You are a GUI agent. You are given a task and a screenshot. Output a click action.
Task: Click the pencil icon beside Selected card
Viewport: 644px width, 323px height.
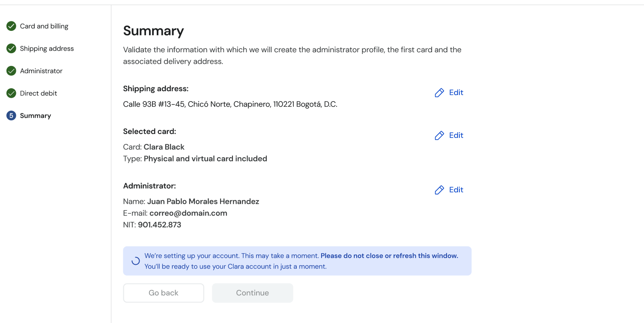point(439,135)
